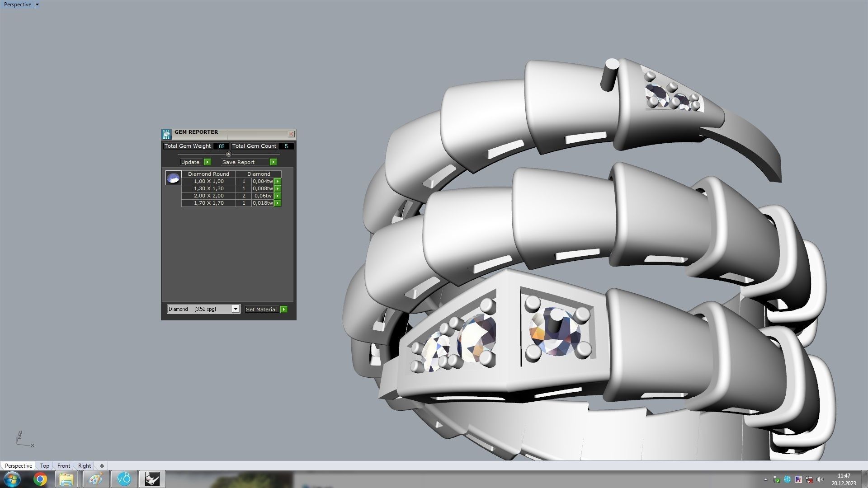The height and width of the screenshot is (488, 868).
Task: Click the Save Report button
Action: tap(245, 162)
